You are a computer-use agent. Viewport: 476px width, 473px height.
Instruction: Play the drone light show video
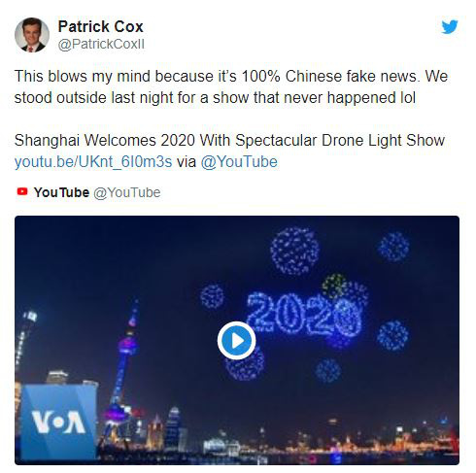pos(236,340)
